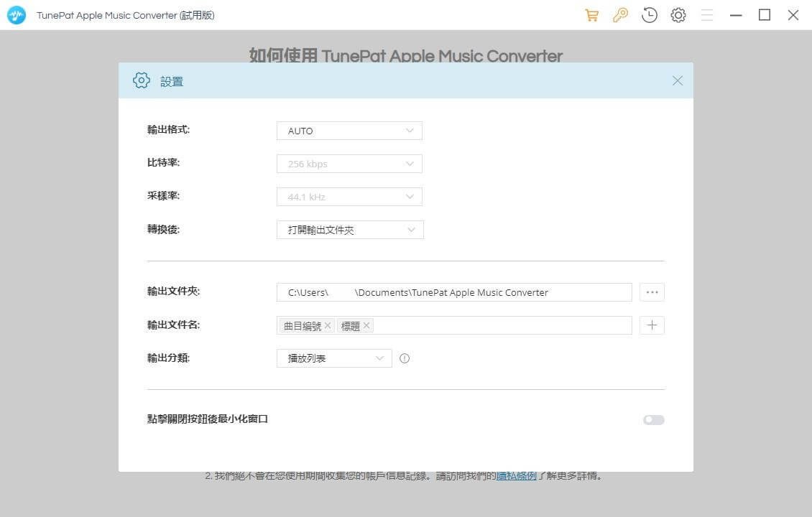Click the output folder path field
This screenshot has height=517, width=812.
tap(454, 292)
